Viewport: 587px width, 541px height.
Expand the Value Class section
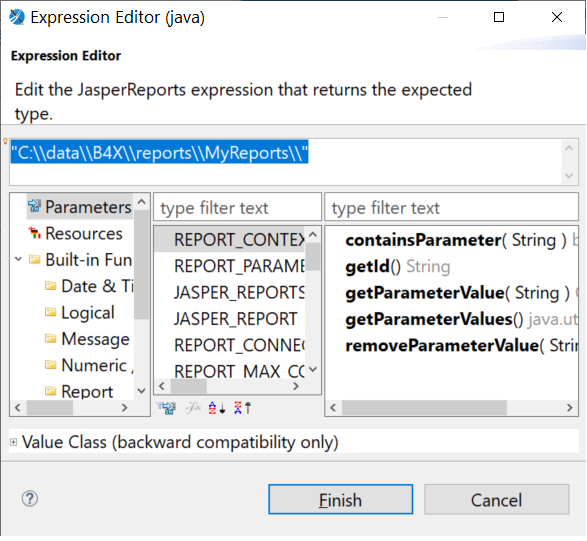click(x=13, y=442)
